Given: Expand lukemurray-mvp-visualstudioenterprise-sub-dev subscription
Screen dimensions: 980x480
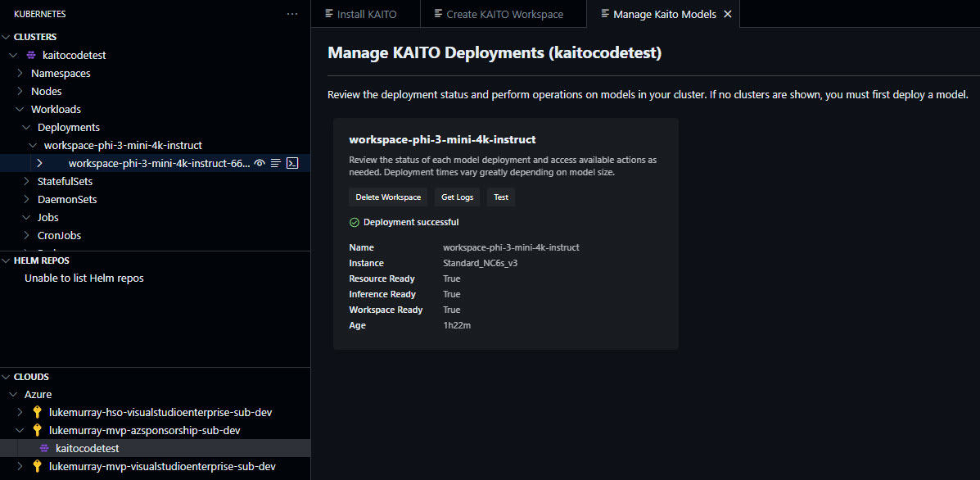Looking at the screenshot, I should 20,466.
